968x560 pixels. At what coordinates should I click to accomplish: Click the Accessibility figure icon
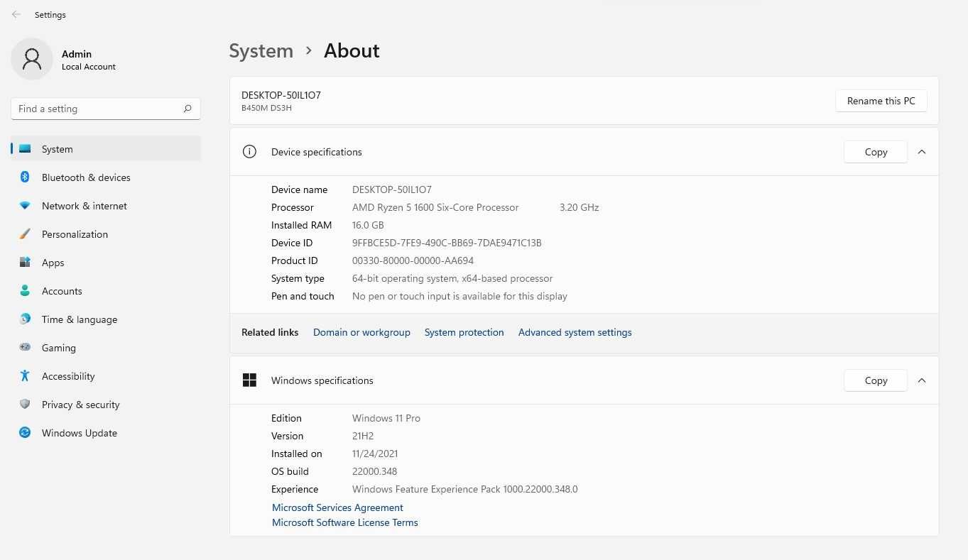click(25, 376)
